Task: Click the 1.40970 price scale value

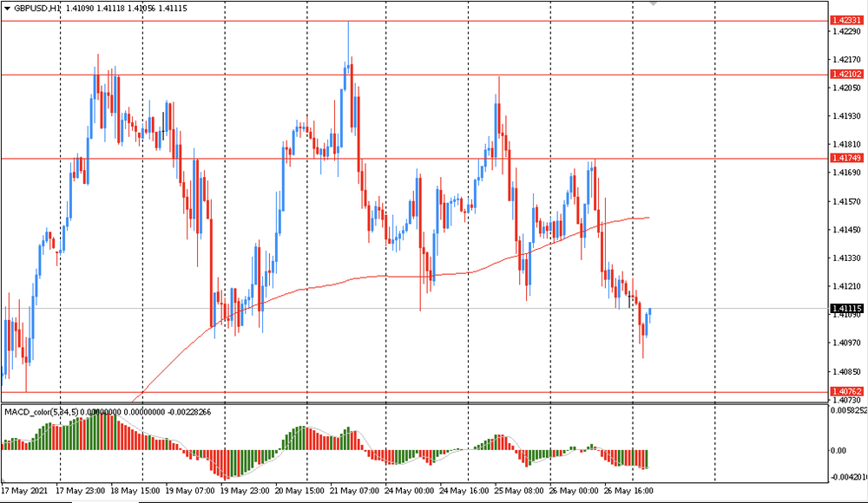Action: click(x=847, y=343)
